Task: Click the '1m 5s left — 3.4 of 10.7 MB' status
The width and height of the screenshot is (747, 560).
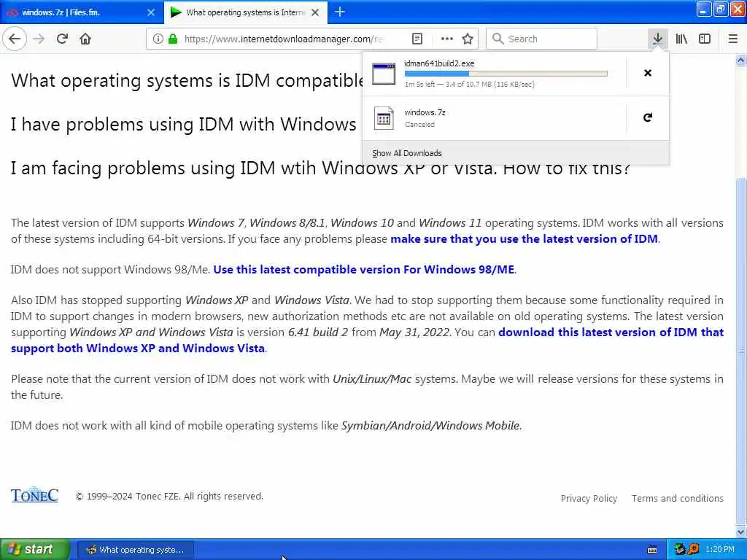Action: pyautogui.click(x=469, y=85)
